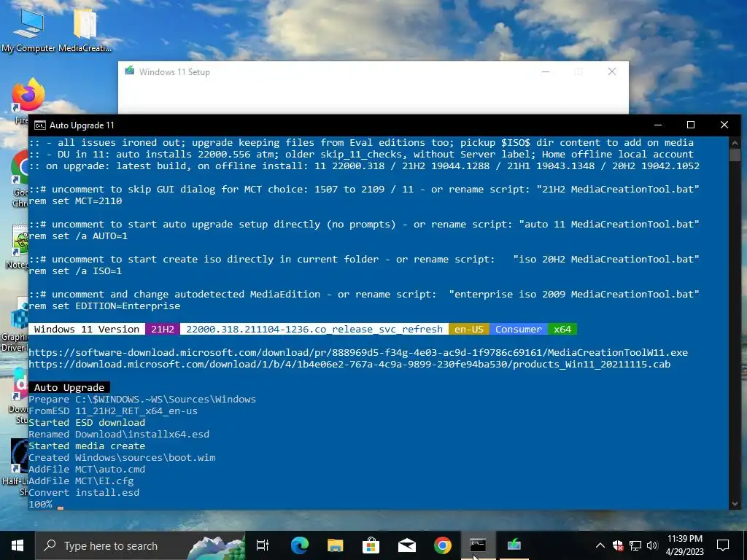The image size is (747, 560).
Task: Open the MediaCreati... folder on desktop
Action: pos(85,31)
